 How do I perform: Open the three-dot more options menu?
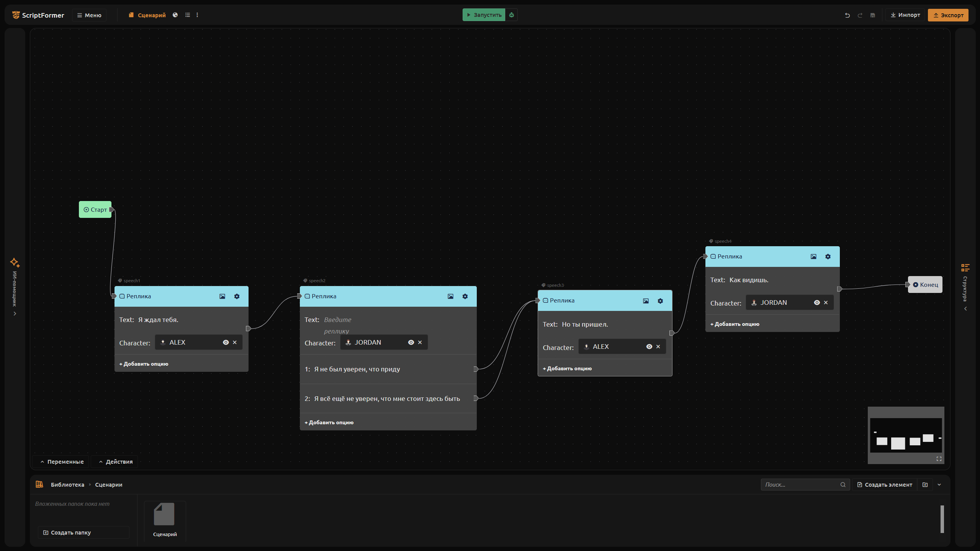197,15
